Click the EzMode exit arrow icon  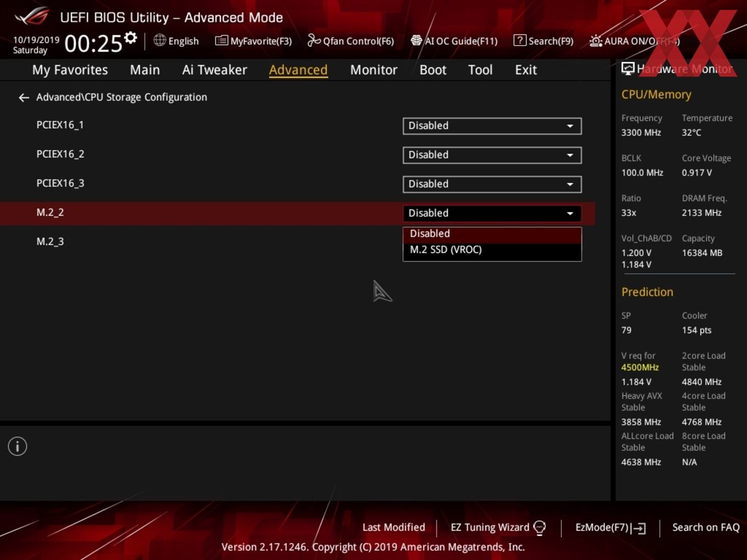click(638, 528)
